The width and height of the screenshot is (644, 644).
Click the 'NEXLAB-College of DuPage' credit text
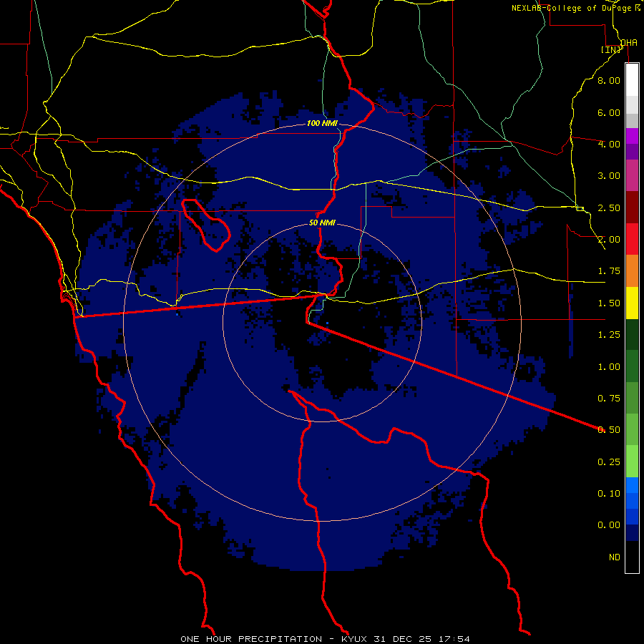point(572,8)
